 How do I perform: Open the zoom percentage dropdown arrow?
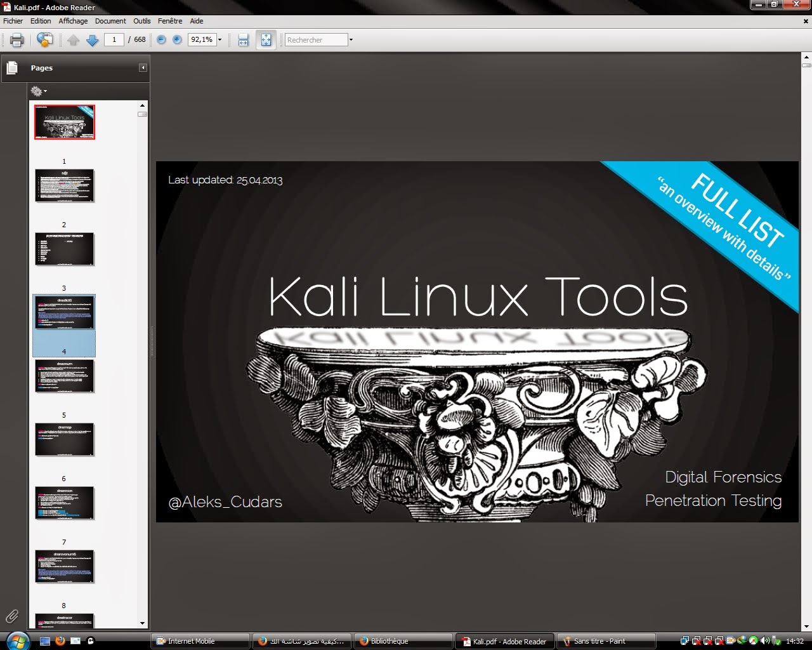pyautogui.click(x=220, y=39)
